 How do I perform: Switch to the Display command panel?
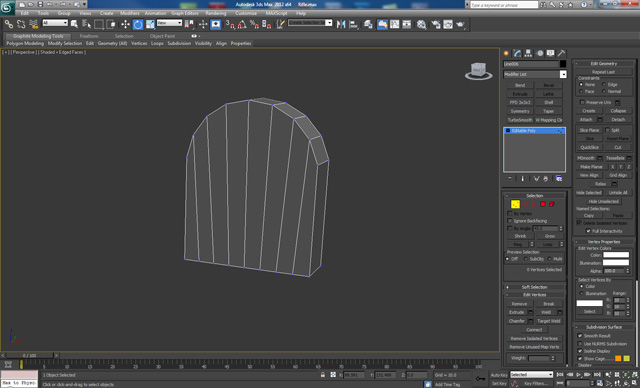click(551, 53)
